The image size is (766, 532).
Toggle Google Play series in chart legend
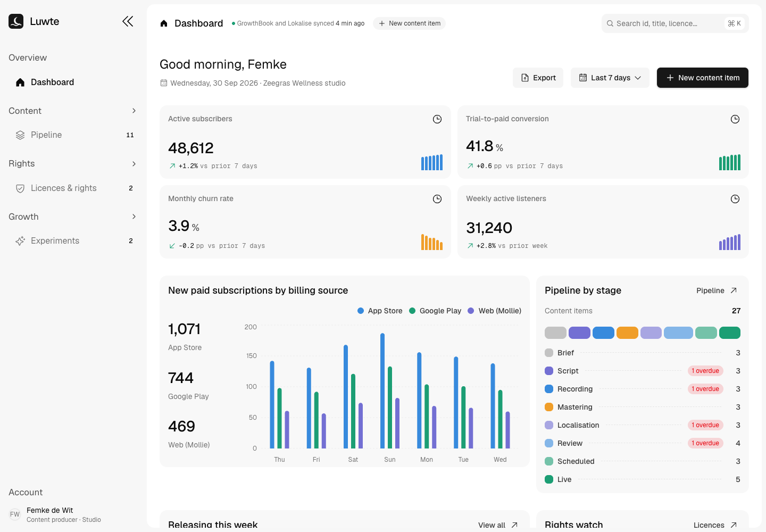[435, 311]
